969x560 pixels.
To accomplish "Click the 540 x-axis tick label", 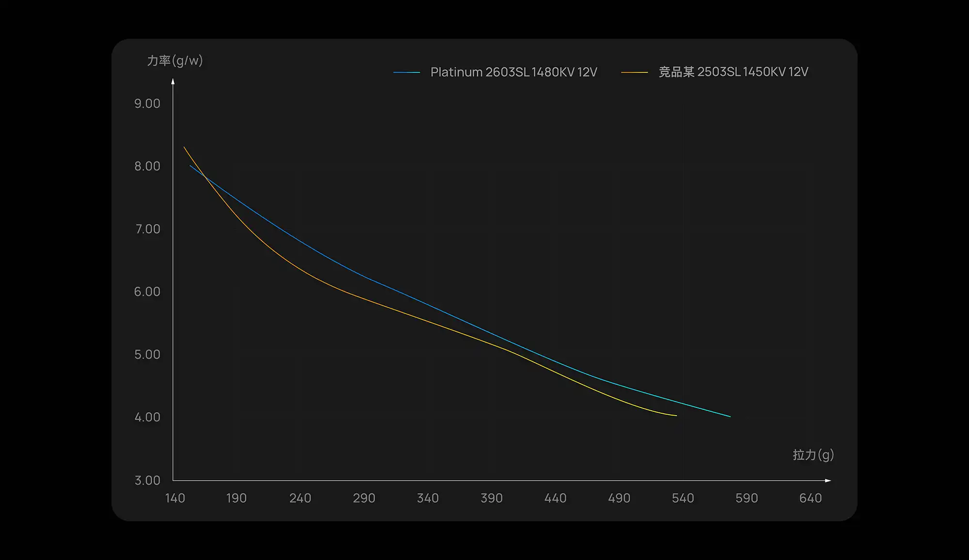I will pyautogui.click(x=683, y=498).
